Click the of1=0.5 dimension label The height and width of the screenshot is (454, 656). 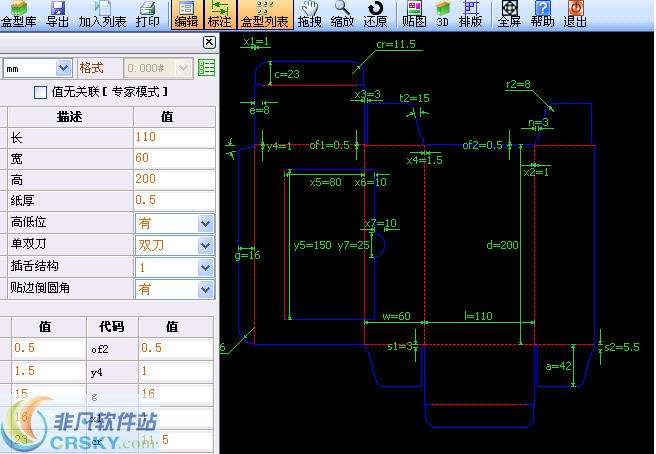[329, 145]
